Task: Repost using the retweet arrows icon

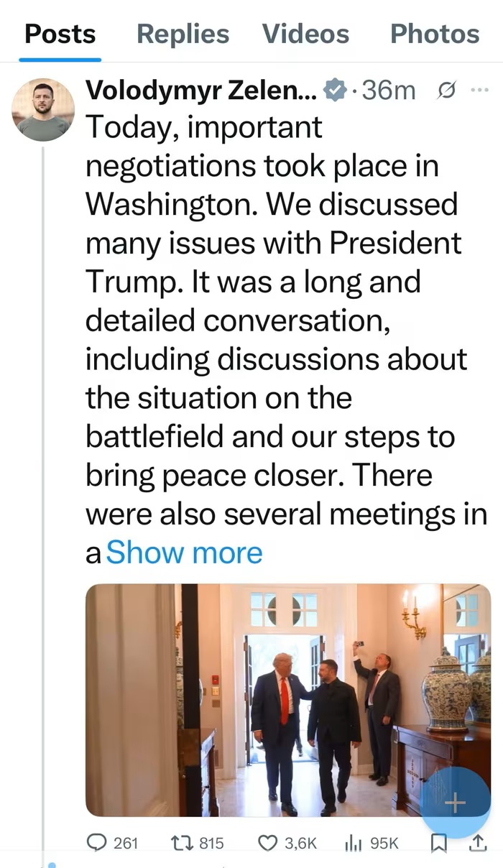Action: [183, 843]
